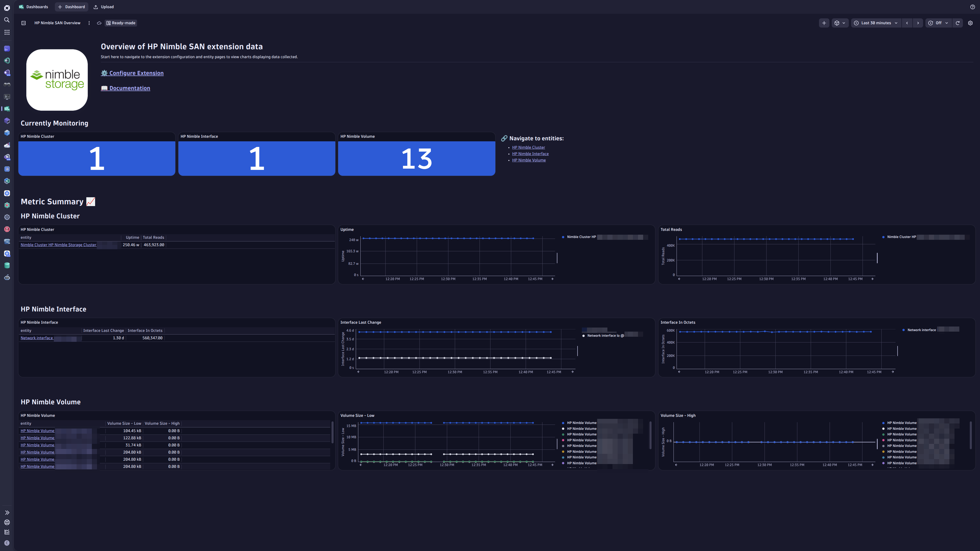This screenshot has height=551, width=980.
Task: Open the Kubernetes app from the sidebar
Action: 7,193
